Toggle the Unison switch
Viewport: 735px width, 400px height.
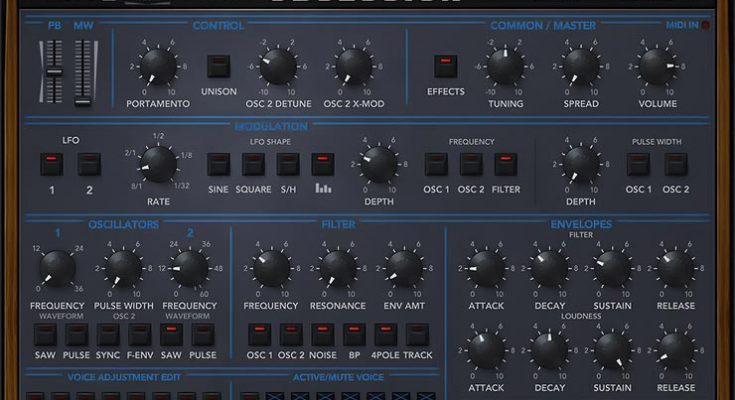pos(219,68)
